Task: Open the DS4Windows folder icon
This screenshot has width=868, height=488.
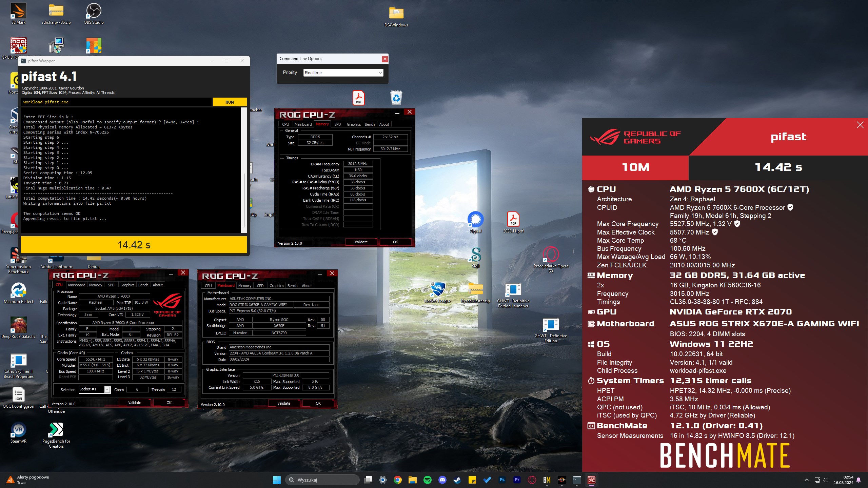Action: point(396,16)
